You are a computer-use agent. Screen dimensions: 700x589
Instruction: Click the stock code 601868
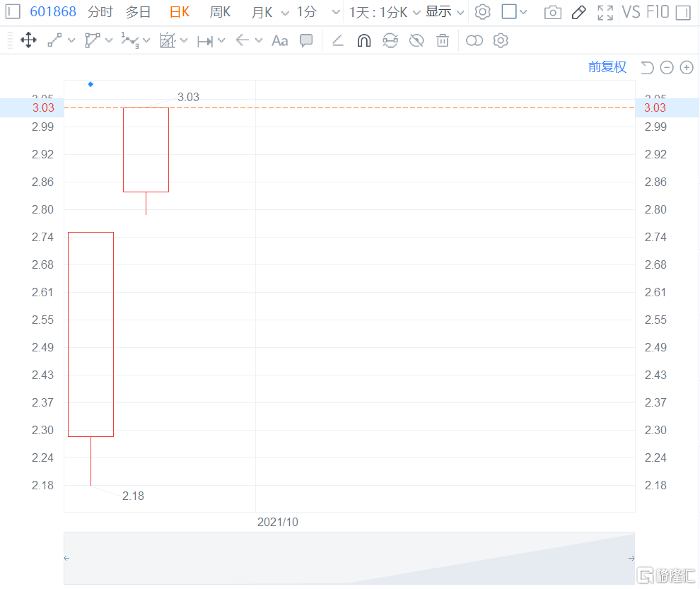pyautogui.click(x=53, y=11)
